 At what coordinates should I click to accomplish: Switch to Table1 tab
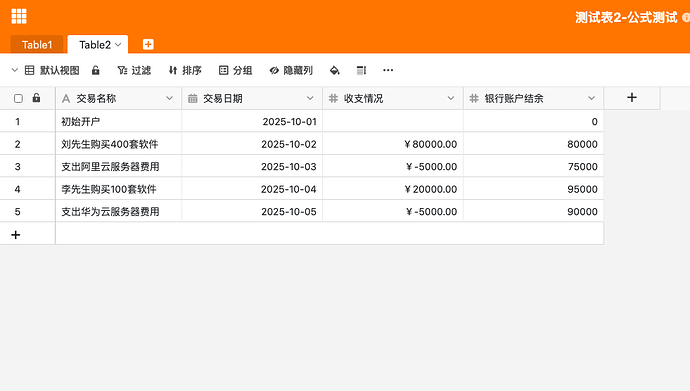(37, 45)
